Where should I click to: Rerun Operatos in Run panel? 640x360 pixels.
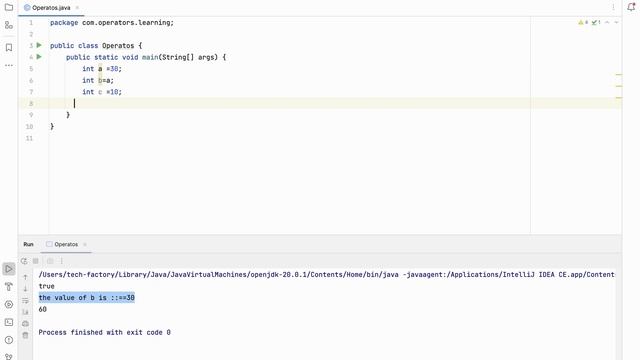[24, 261]
